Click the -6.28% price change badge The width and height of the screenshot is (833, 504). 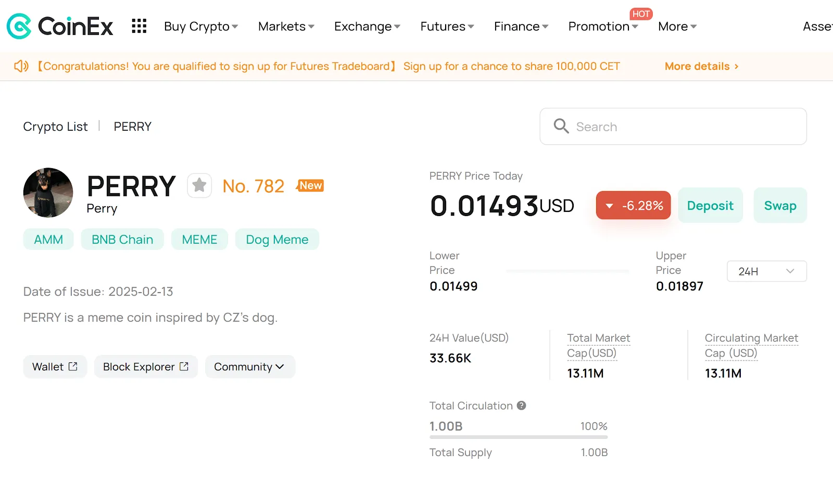[633, 205]
